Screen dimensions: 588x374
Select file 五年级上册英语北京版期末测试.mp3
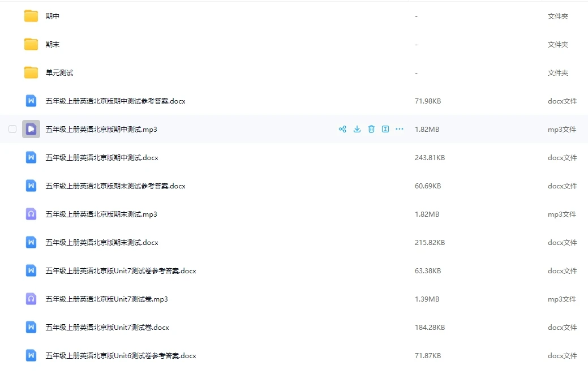[101, 214]
